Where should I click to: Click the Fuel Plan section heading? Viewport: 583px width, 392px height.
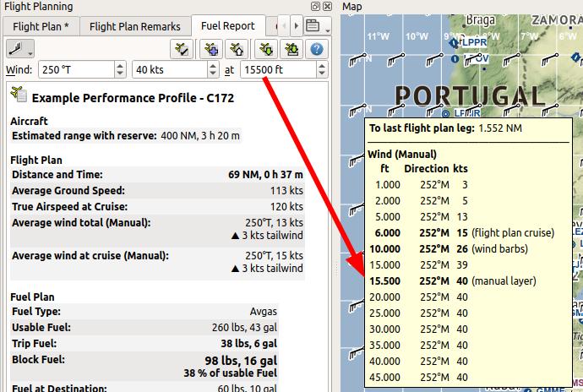[x=32, y=297]
